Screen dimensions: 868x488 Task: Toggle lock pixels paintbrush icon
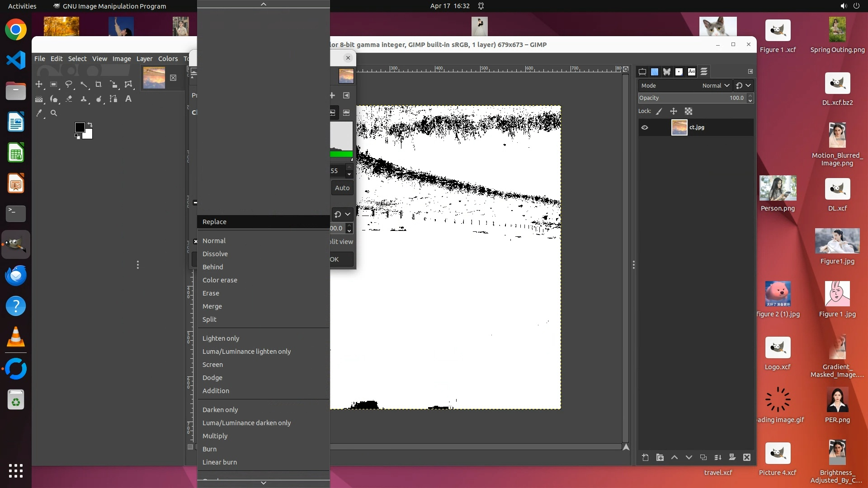pyautogui.click(x=659, y=112)
